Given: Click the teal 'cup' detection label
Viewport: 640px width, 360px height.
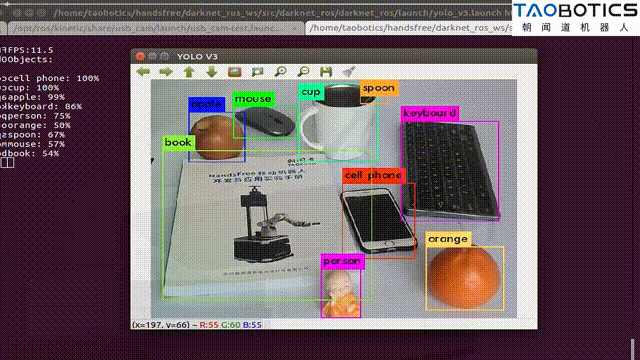Looking at the screenshot, I should [311, 92].
